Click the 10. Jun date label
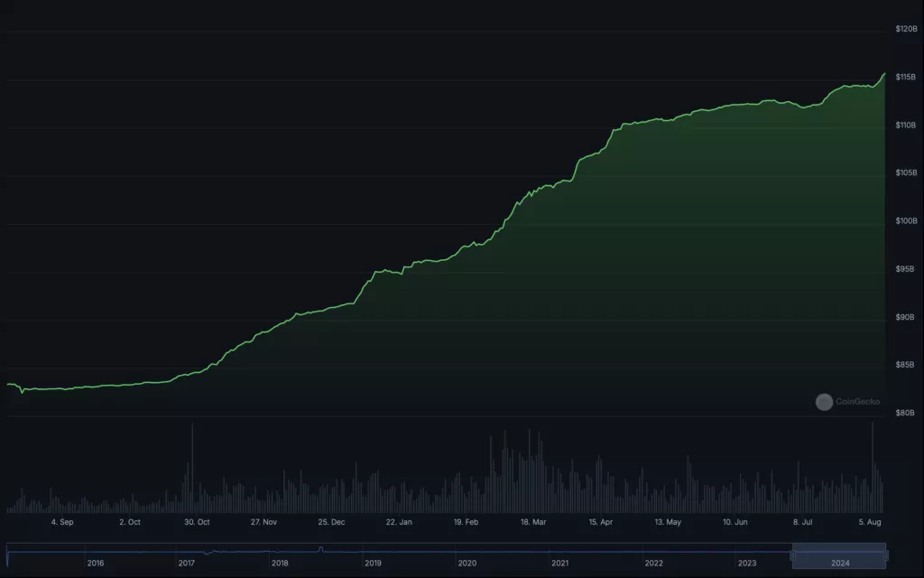The width and height of the screenshot is (924, 578). pyautogui.click(x=735, y=522)
